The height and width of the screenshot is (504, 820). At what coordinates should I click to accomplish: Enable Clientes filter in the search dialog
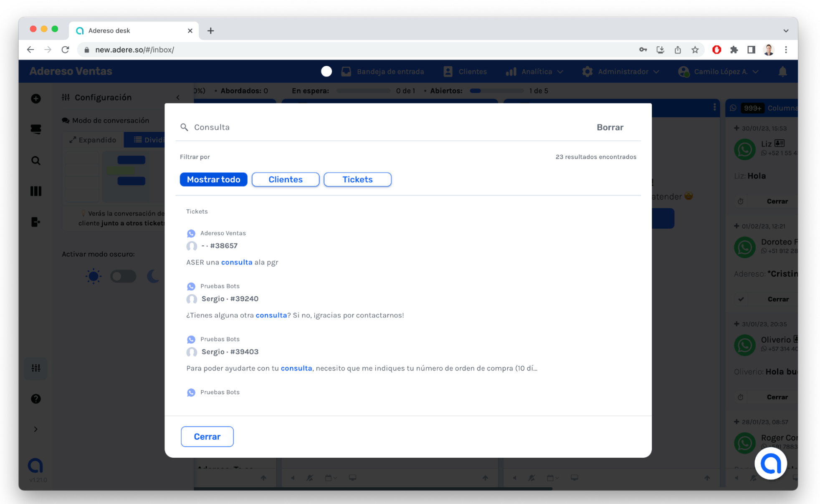pyautogui.click(x=285, y=179)
